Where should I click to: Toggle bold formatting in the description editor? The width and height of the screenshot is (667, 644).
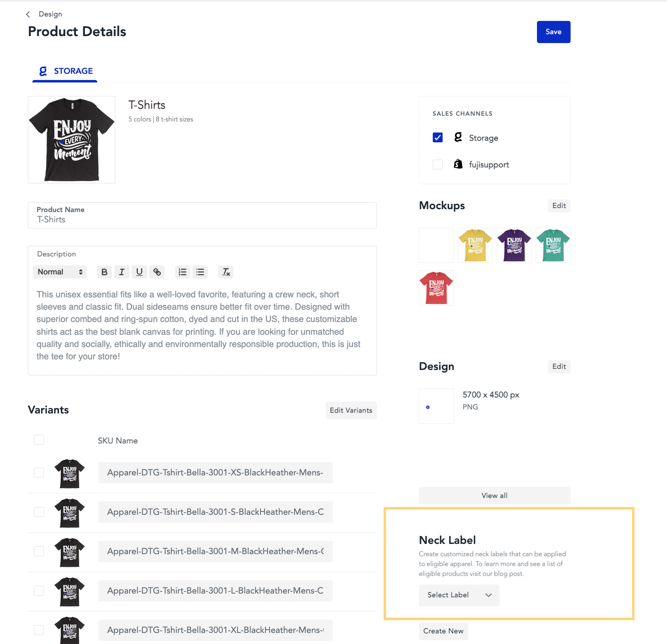104,272
